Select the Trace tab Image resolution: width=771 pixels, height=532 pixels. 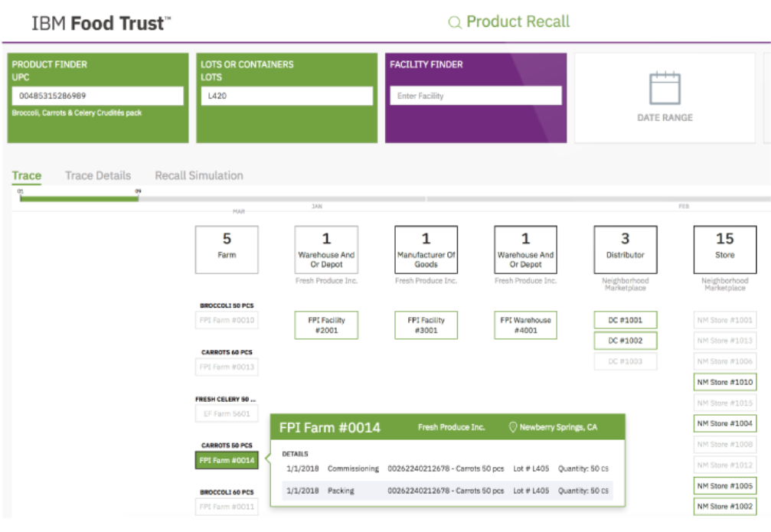[x=27, y=175]
